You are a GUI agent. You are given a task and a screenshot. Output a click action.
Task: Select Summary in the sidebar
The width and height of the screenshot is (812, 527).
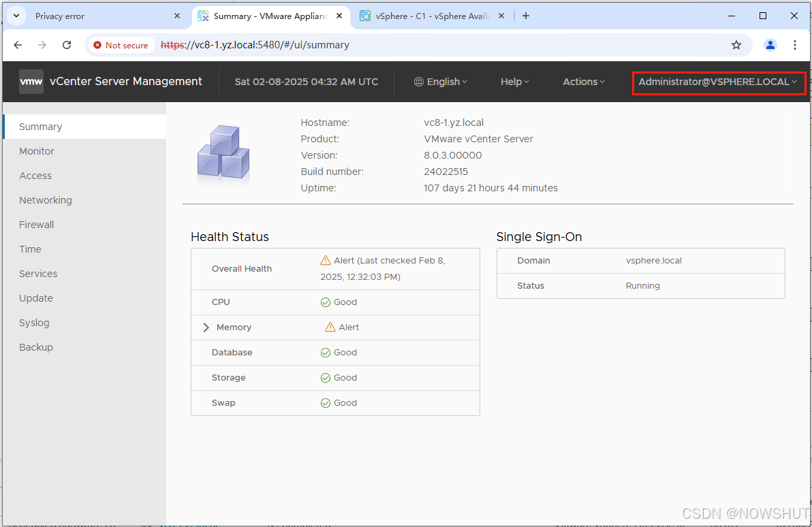[x=85, y=127]
